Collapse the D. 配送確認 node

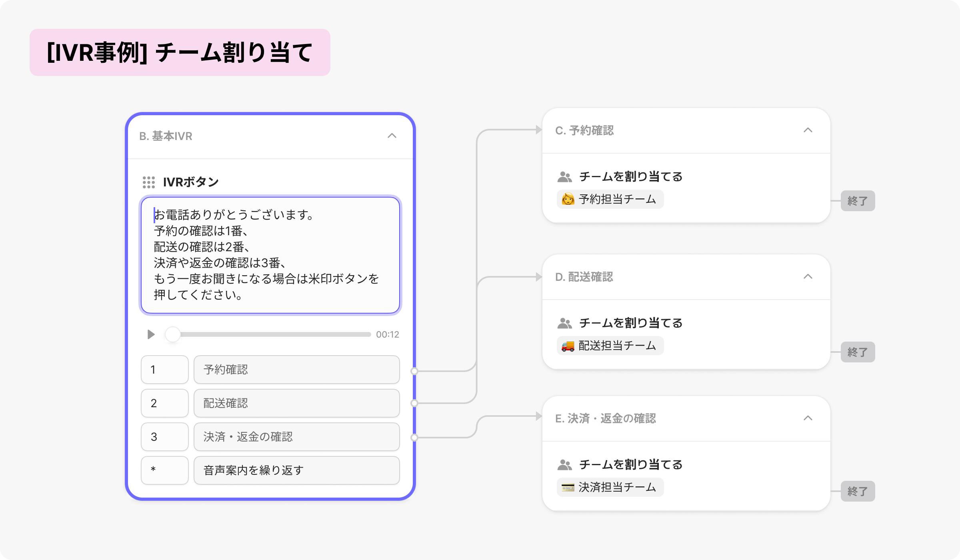[808, 277]
